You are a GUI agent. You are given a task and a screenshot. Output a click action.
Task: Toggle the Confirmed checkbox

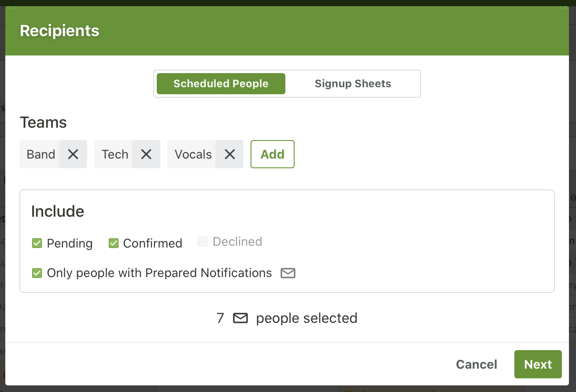(x=114, y=243)
